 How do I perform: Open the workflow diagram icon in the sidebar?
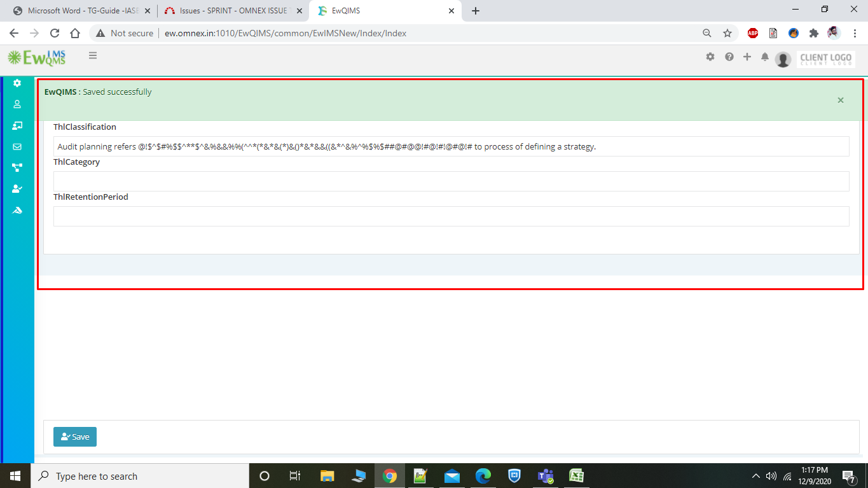(17, 168)
